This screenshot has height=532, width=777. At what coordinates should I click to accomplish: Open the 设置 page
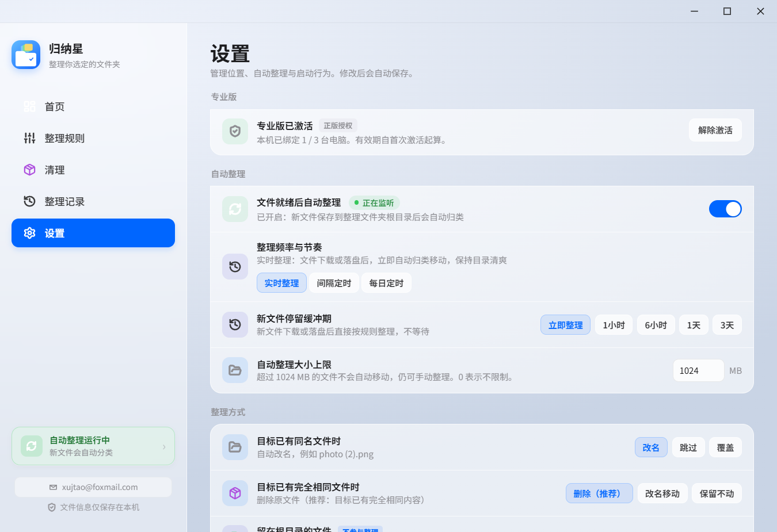[93, 233]
